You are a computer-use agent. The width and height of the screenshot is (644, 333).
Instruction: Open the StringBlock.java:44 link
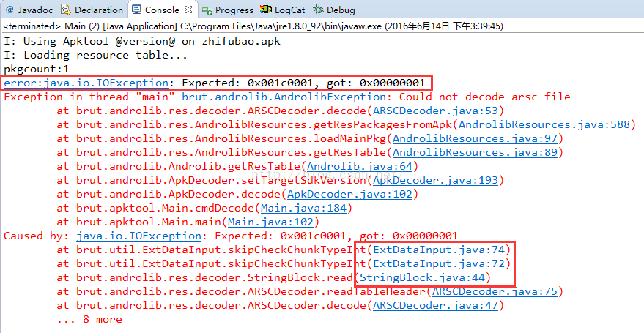tap(422, 277)
